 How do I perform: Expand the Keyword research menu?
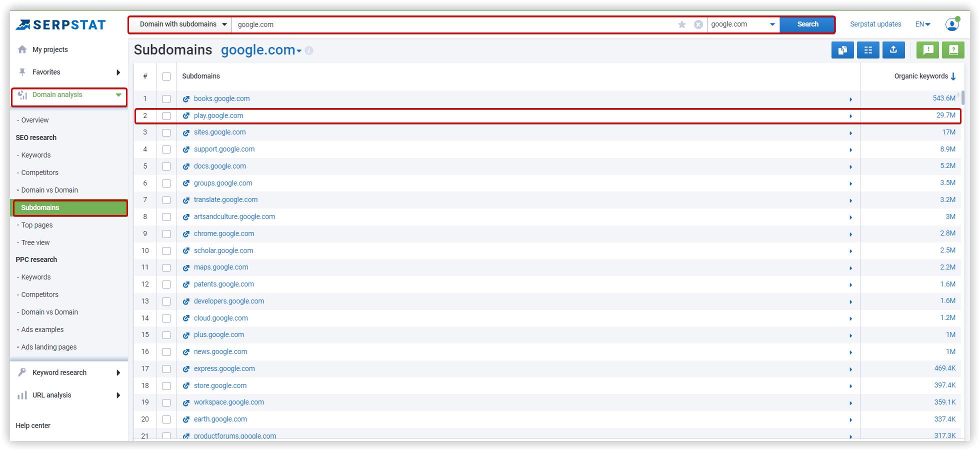click(x=118, y=373)
